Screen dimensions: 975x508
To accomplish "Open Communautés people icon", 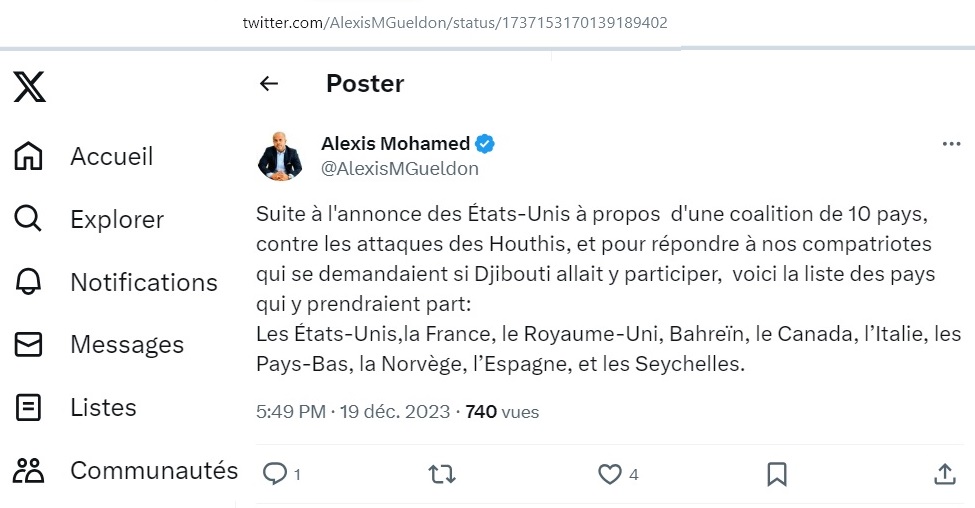I will tap(29, 471).
